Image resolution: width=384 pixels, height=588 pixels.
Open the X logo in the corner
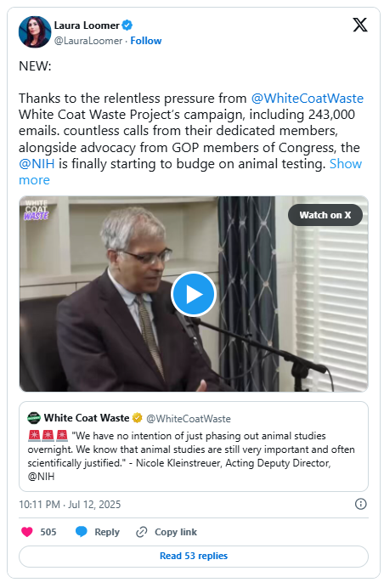pyautogui.click(x=360, y=25)
